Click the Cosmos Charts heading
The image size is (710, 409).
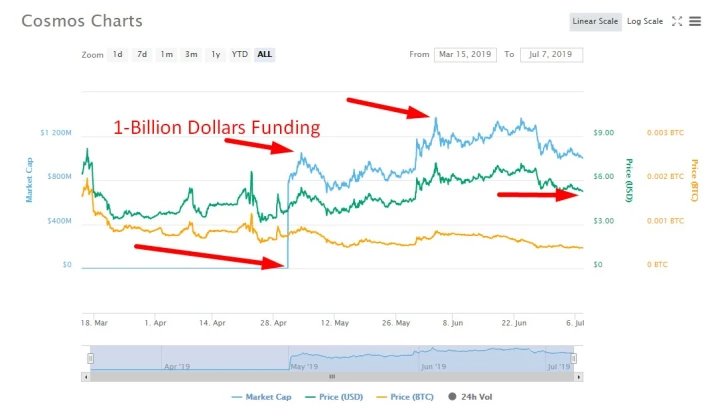coord(82,21)
